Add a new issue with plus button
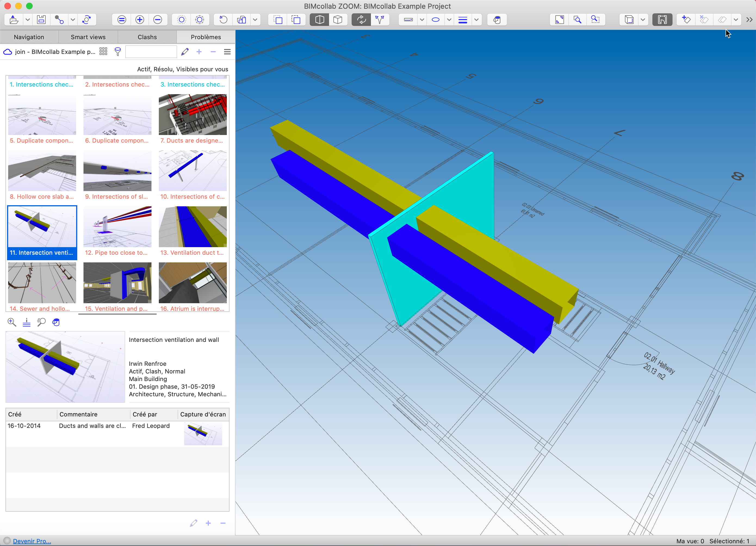The height and width of the screenshot is (546, 756). (x=199, y=52)
